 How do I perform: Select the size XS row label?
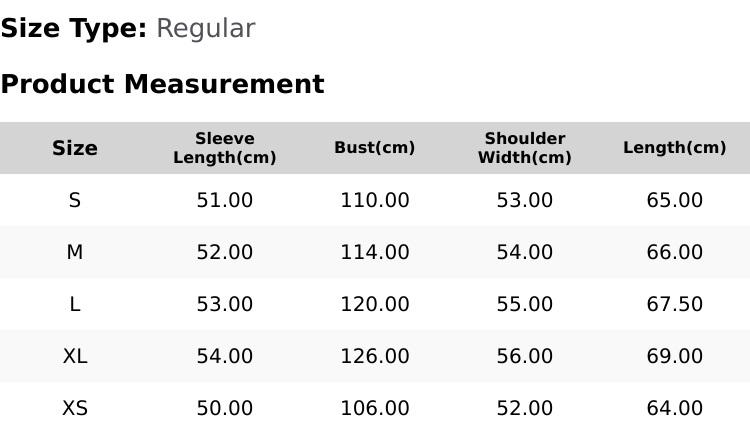tap(75, 408)
